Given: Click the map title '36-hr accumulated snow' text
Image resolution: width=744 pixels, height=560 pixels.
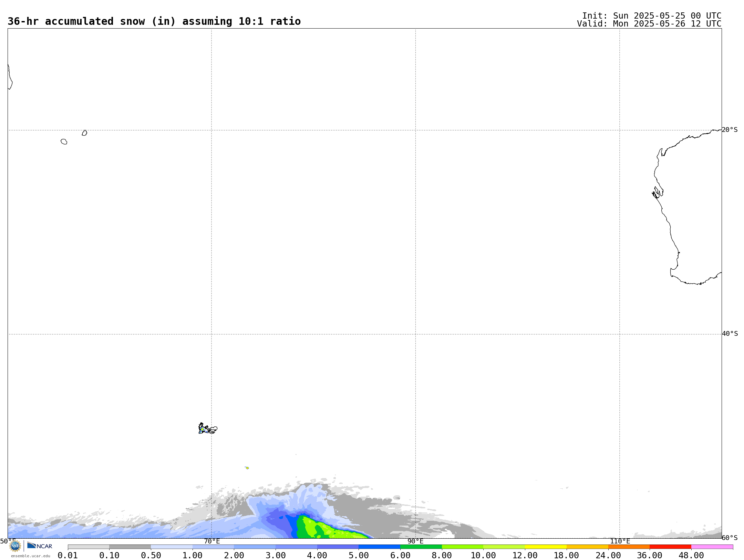Looking at the screenshot, I should (x=76, y=21).
